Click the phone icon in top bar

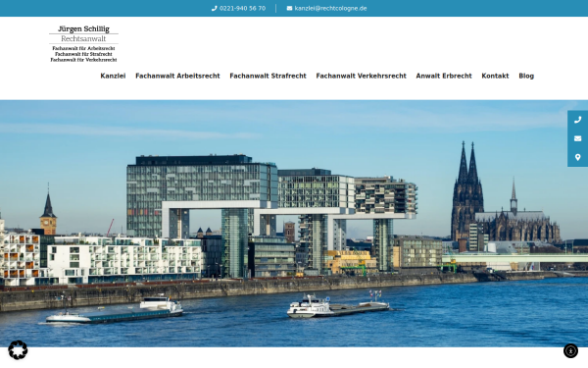(214, 8)
